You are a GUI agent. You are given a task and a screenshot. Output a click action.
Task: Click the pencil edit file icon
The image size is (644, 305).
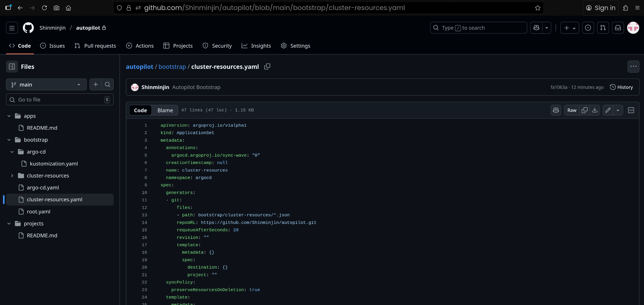pyautogui.click(x=608, y=110)
